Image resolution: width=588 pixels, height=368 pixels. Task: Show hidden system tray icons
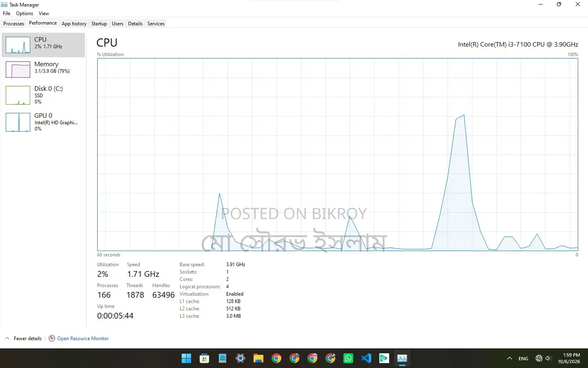[510, 359]
